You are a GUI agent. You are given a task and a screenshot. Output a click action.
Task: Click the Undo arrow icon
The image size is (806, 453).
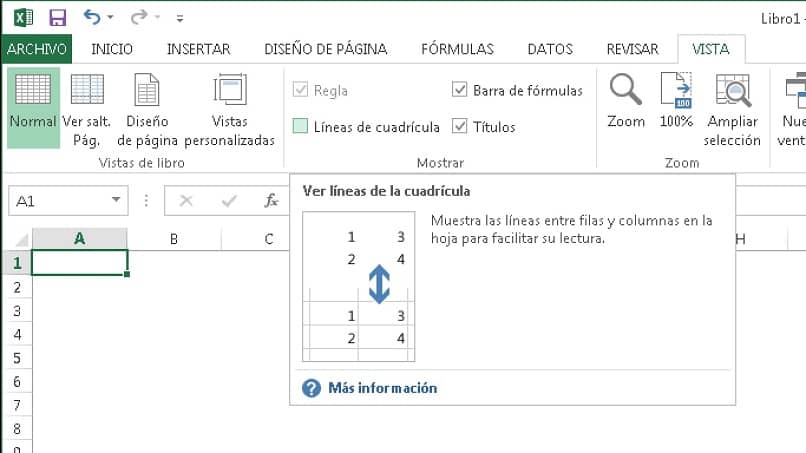92,17
